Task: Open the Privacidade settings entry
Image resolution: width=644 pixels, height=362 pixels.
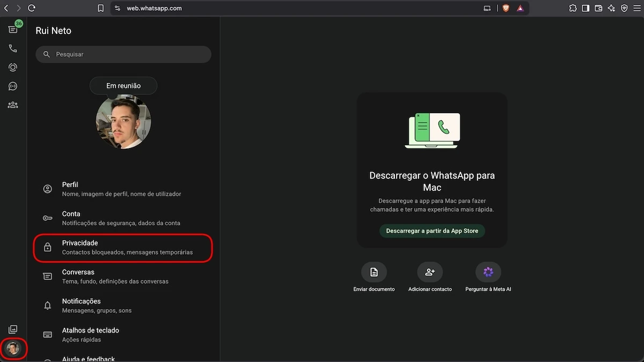Action: [123, 248]
